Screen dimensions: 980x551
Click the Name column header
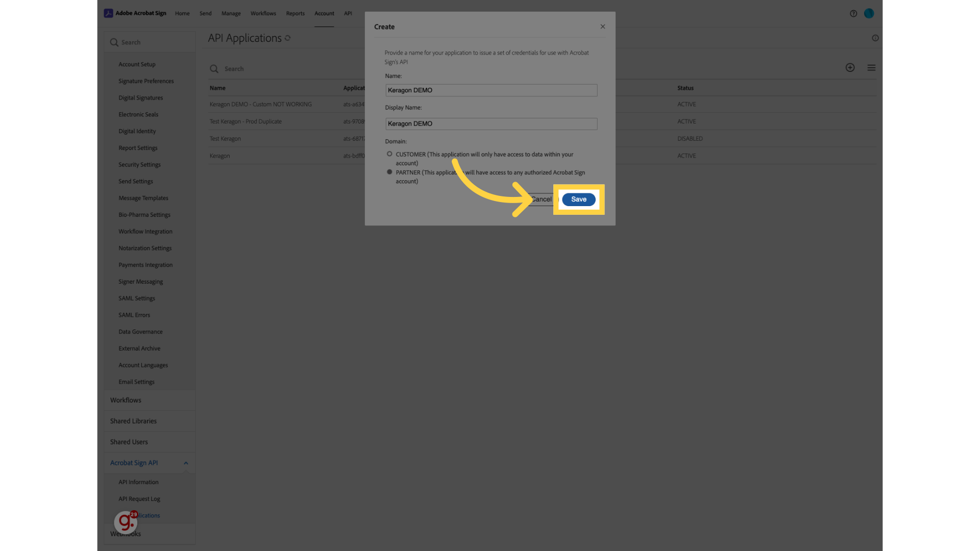click(x=217, y=88)
